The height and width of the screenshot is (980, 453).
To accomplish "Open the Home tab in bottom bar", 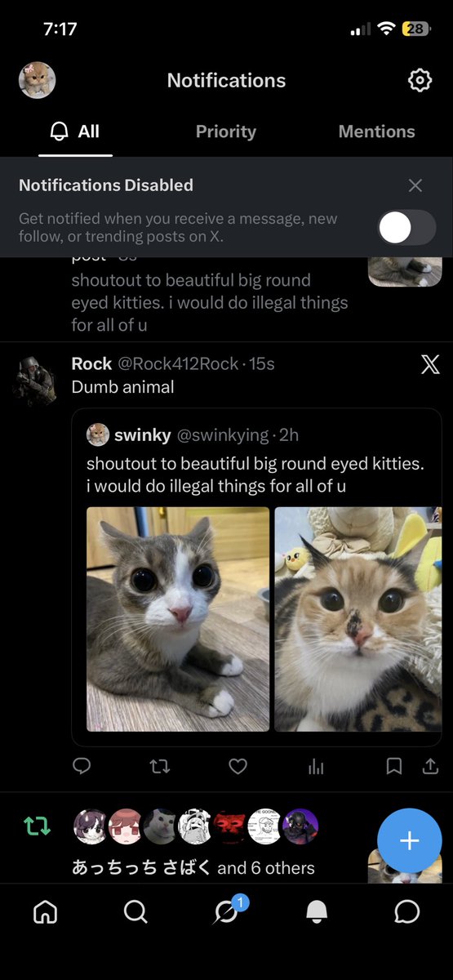I will [46, 911].
